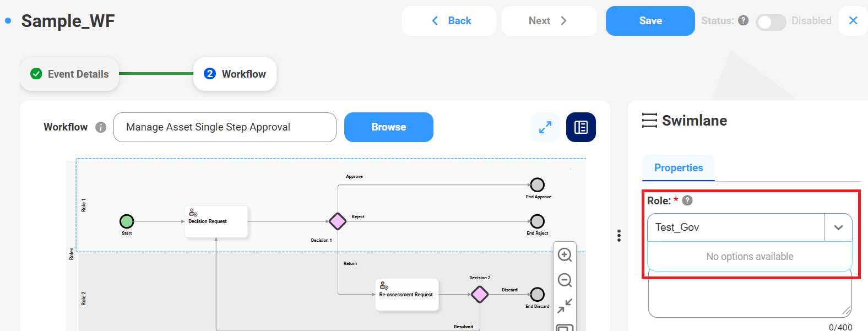This screenshot has width=868, height=331.
Task: Click the Sample_WF title
Action: pos(68,21)
